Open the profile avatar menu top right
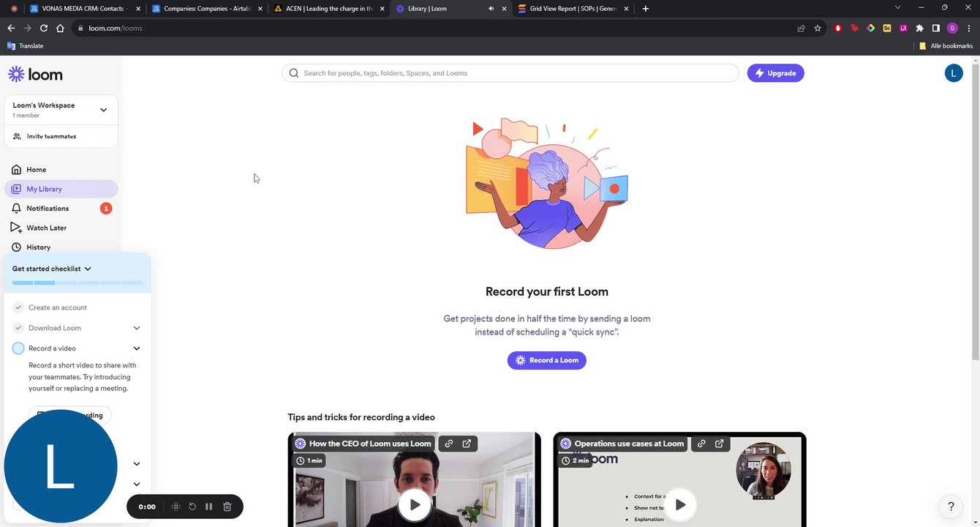The height and width of the screenshot is (527, 980). (x=954, y=73)
